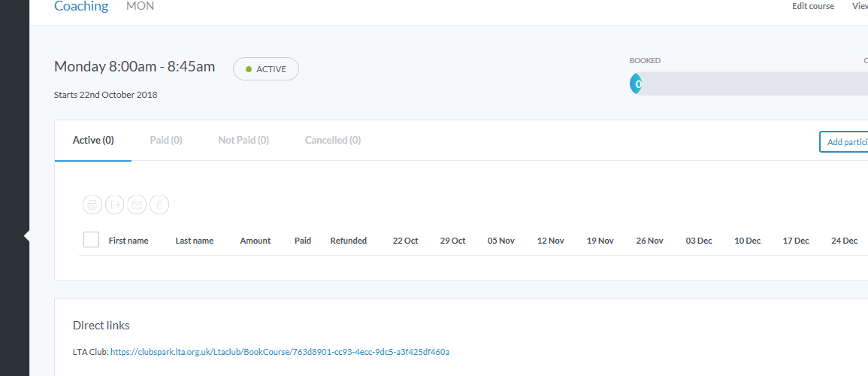Click the email envelope icon
This screenshot has height=376, width=868.
click(136, 204)
